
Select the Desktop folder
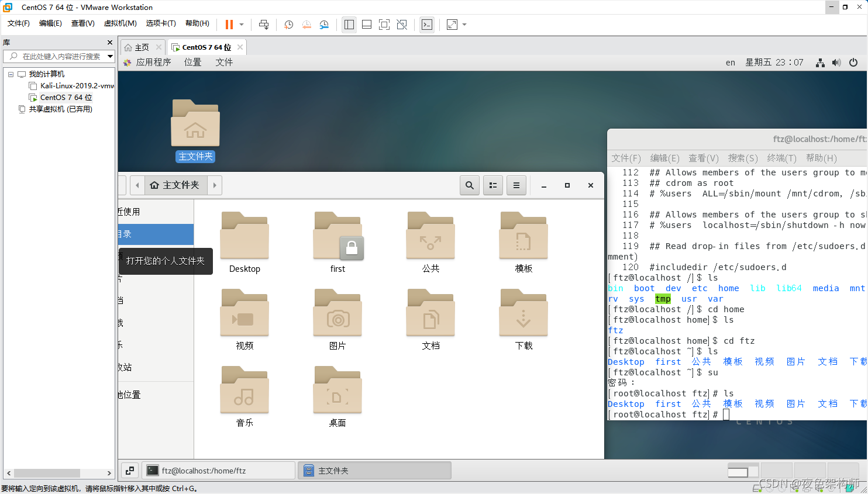244,243
